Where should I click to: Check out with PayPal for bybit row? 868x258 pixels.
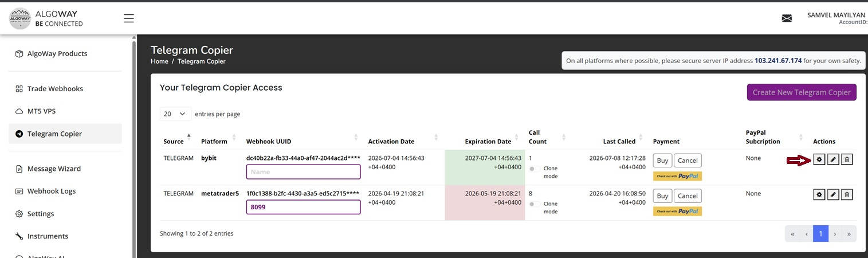click(677, 176)
